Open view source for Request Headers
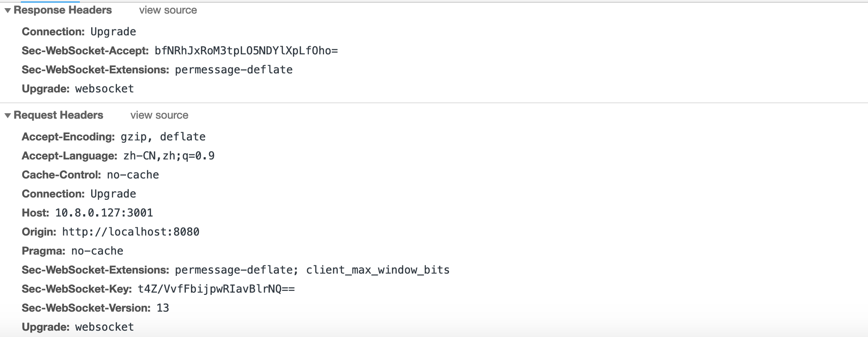The image size is (868, 337). [159, 116]
